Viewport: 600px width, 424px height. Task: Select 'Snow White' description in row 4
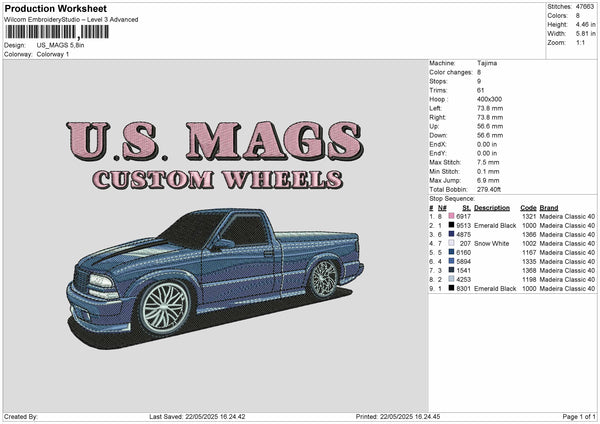click(x=491, y=243)
